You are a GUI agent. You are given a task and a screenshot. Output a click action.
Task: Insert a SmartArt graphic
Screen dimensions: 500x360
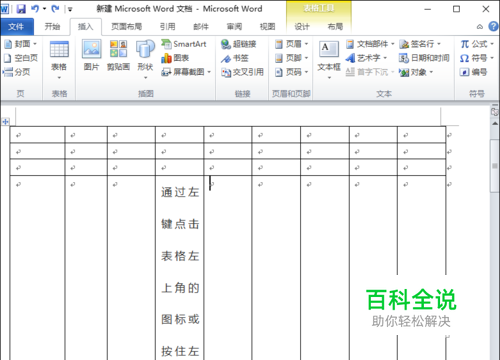[184, 44]
